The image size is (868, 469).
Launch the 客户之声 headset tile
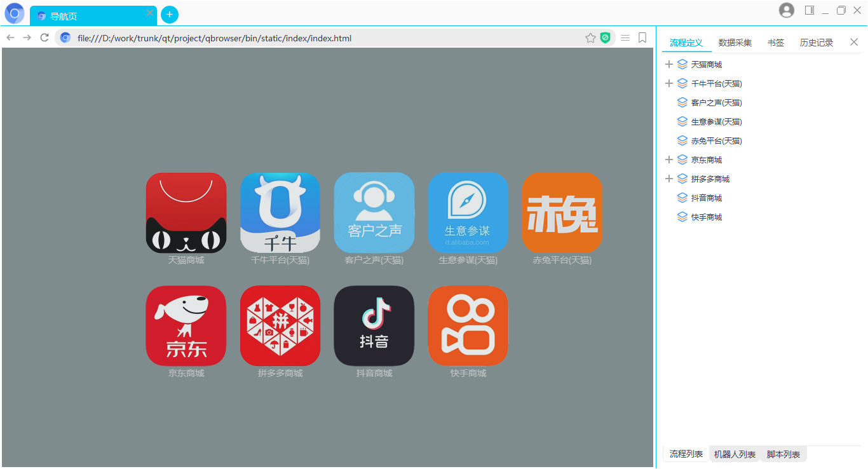(x=374, y=213)
